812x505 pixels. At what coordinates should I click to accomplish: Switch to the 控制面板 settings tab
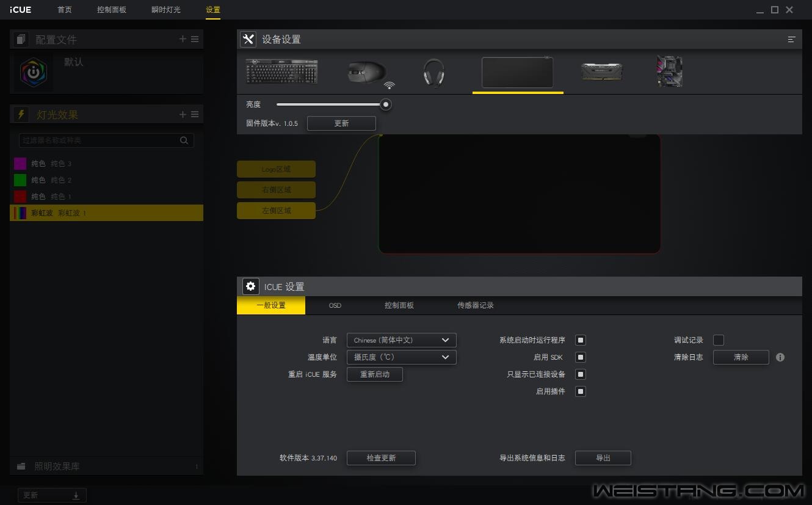399,305
